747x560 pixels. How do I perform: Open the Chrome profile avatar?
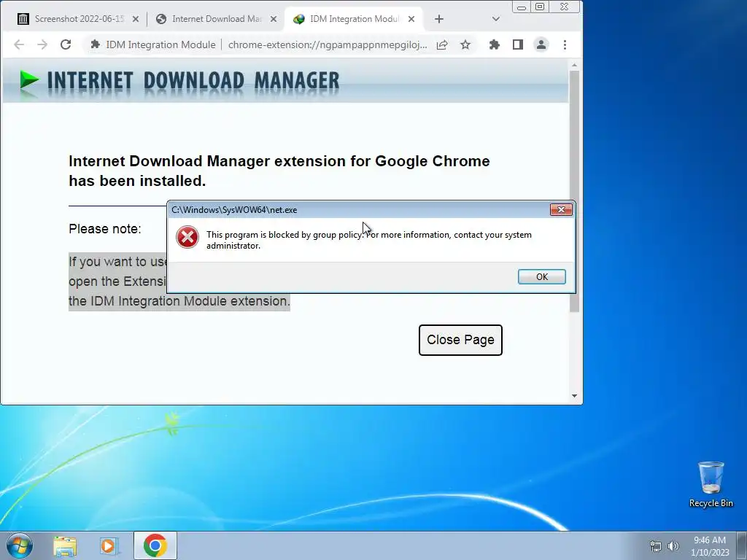pyautogui.click(x=541, y=44)
